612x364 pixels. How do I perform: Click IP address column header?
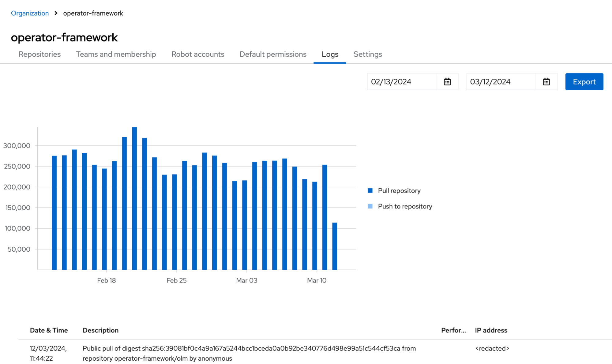491,330
